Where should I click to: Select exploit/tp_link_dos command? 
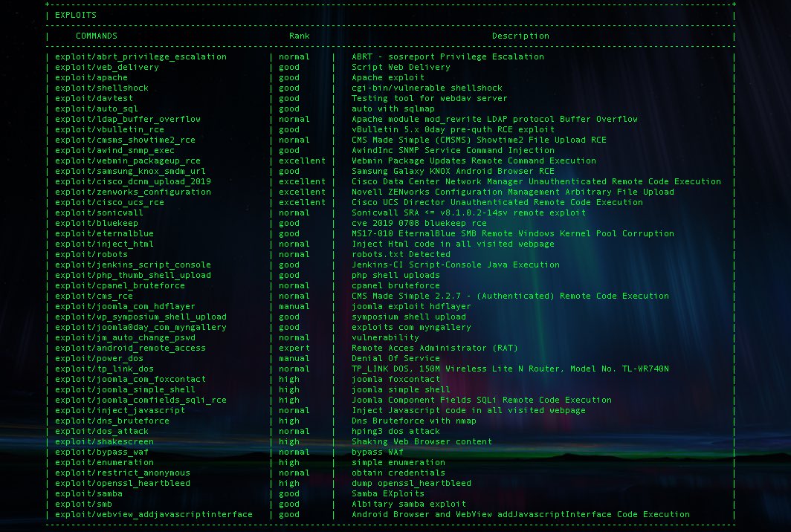click(104, 369)
